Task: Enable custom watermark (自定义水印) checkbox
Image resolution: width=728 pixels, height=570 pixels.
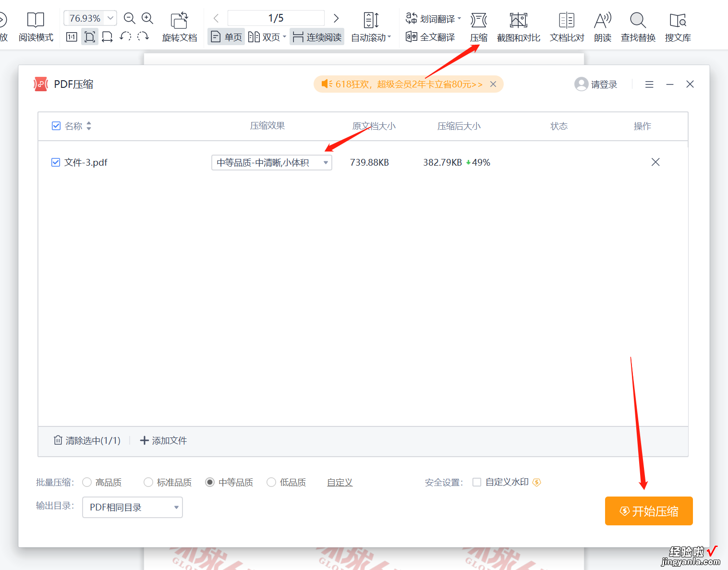Action: 477,482
